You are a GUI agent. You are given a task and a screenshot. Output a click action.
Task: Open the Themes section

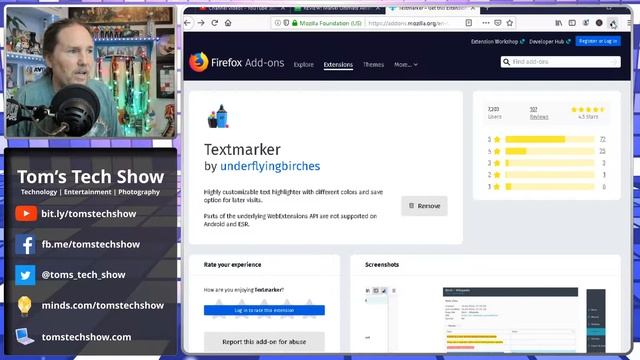point(373,64)
